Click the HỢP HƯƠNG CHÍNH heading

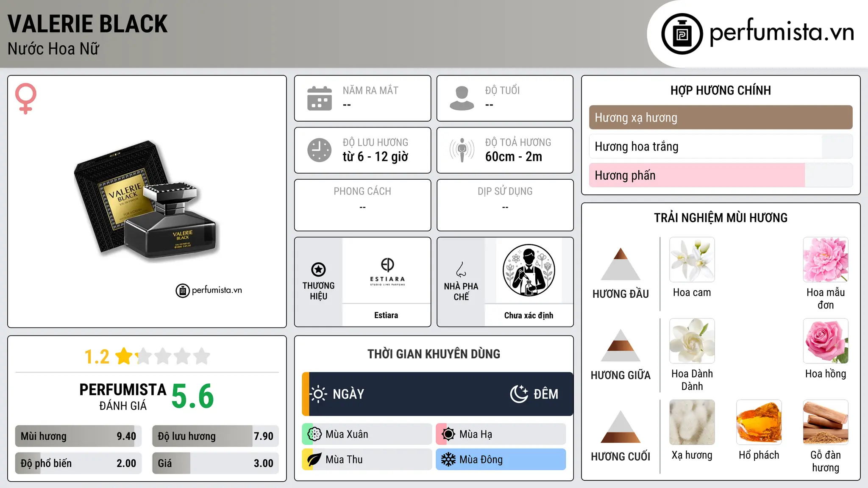(721, 90)
